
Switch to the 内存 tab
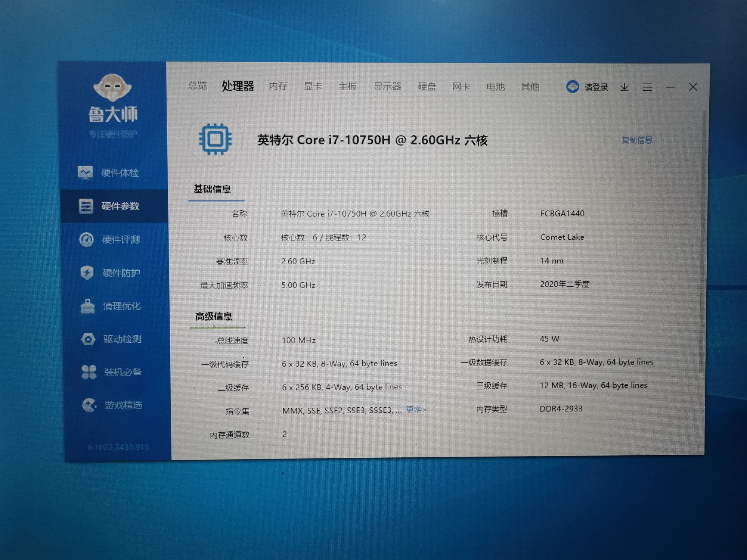click(278, 86)
